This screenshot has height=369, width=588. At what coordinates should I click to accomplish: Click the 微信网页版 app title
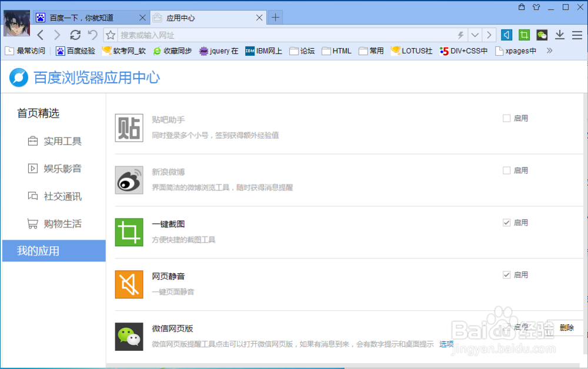[x=172, y=328]
